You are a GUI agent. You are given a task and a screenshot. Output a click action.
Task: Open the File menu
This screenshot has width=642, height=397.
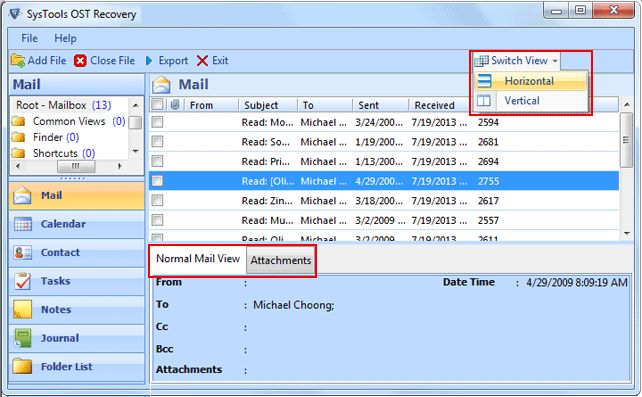pos(29,38)
